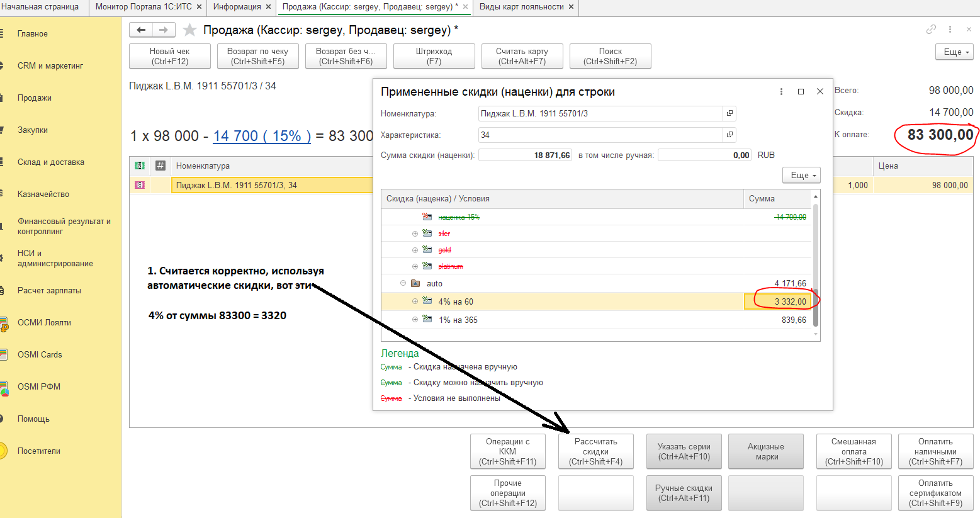This screenshot has width=980, height=518.
Task: Go back with the left arrow button
Action: click(x=141, y=30)
